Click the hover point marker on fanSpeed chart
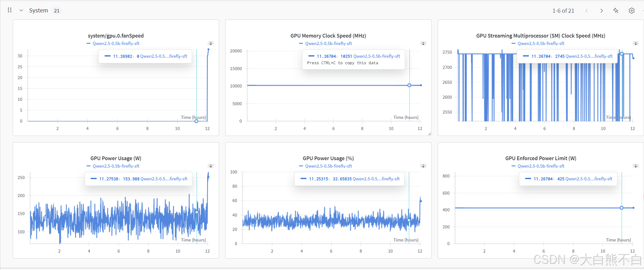The width and height of the screenshot is (644, 270). [196, 121]
